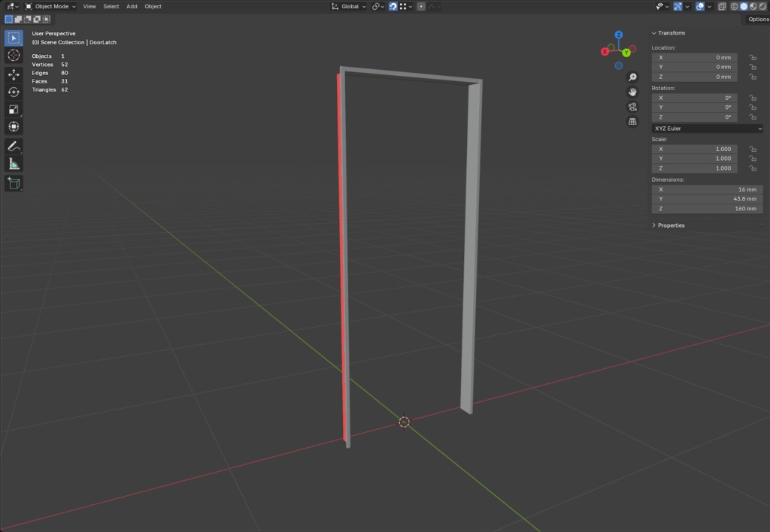Switch perspective/orthographic with grid icon
This screenshot has height=532, width=770.
click(632, 121)
